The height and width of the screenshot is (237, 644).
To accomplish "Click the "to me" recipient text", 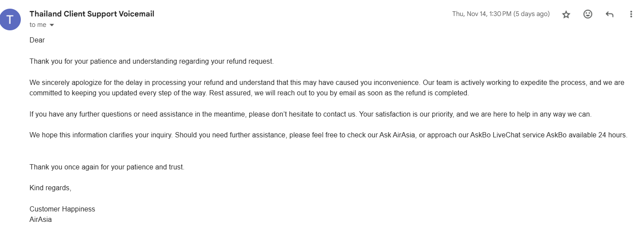I will click(x=38, y=25).
